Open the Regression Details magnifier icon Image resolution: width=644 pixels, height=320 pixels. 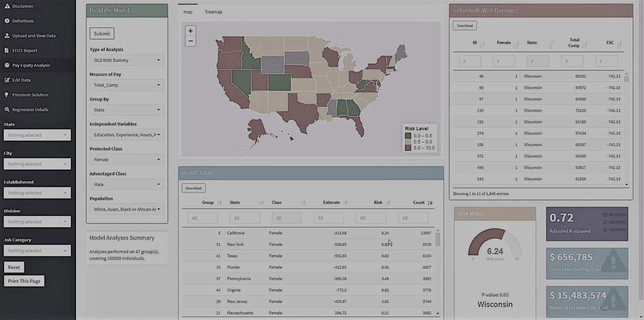(7, 109)
